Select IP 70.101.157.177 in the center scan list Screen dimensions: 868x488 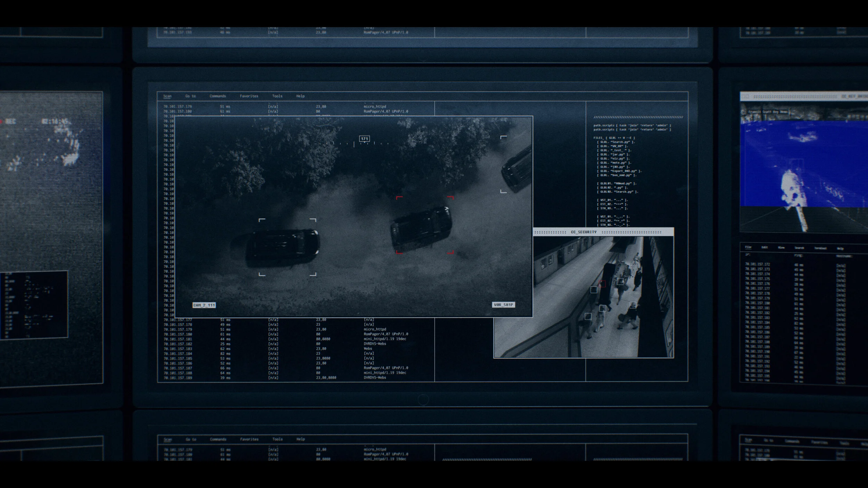click(x=177, y=320)
